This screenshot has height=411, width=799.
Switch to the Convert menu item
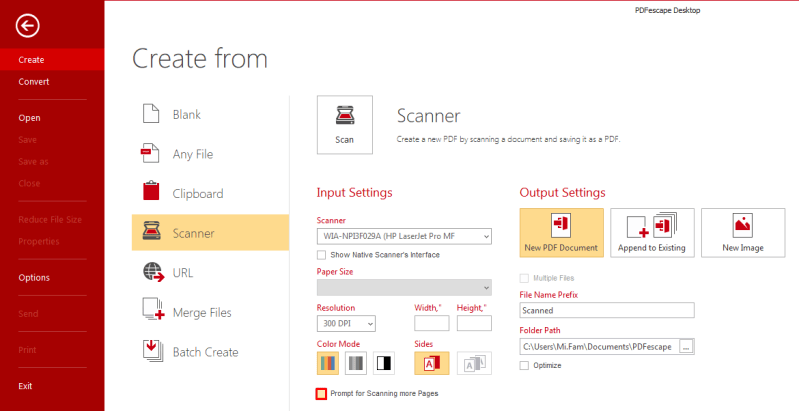point(34,81)
